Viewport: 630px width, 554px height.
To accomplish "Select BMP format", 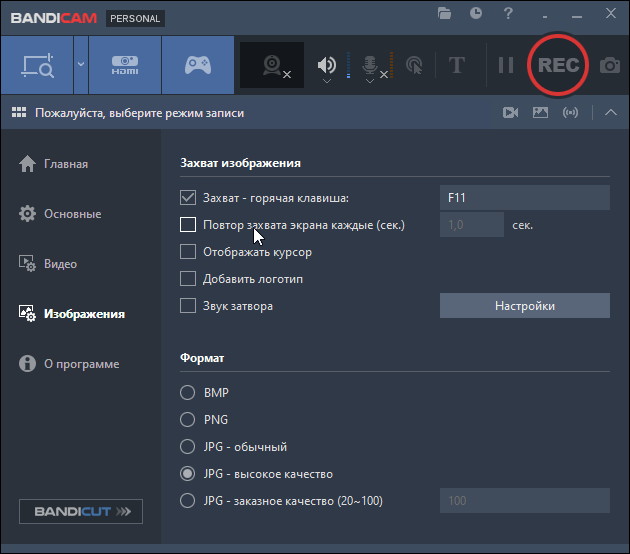I will click(187, 393).
